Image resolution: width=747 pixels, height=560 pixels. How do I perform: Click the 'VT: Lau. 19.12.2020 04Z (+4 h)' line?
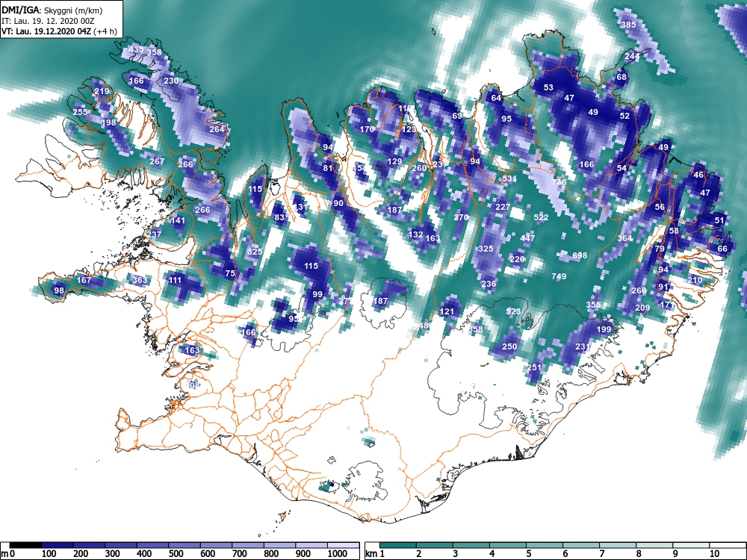pyautogui.click(x=58, y=32)
